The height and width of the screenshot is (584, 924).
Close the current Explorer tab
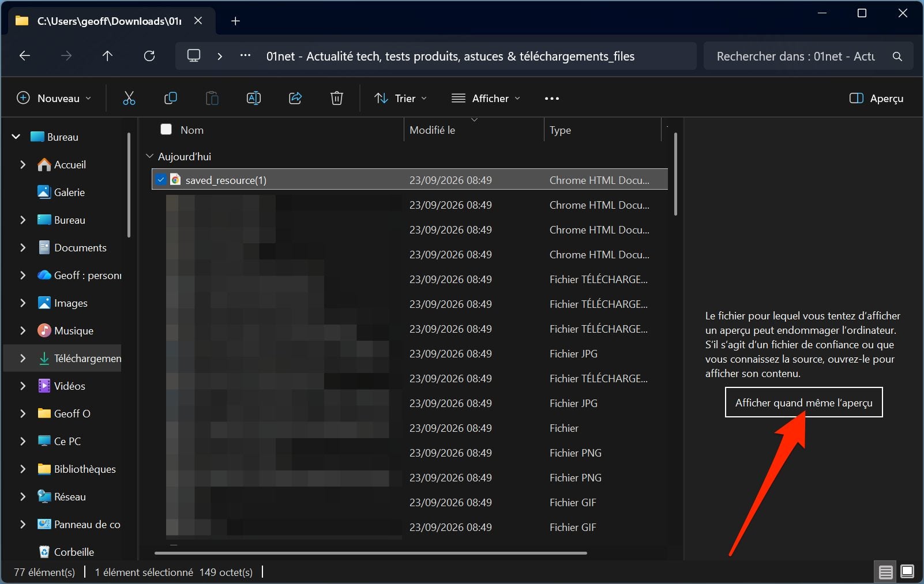tap(198, 21)
